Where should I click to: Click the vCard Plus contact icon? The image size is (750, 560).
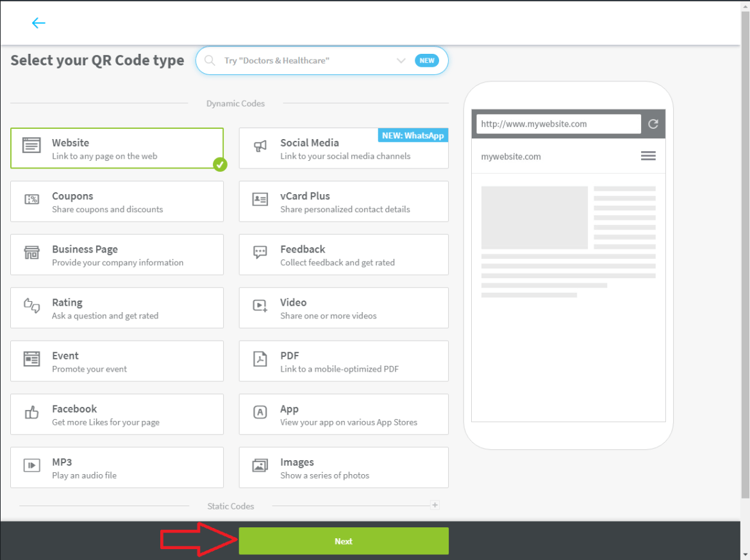[x=260, y=199]
